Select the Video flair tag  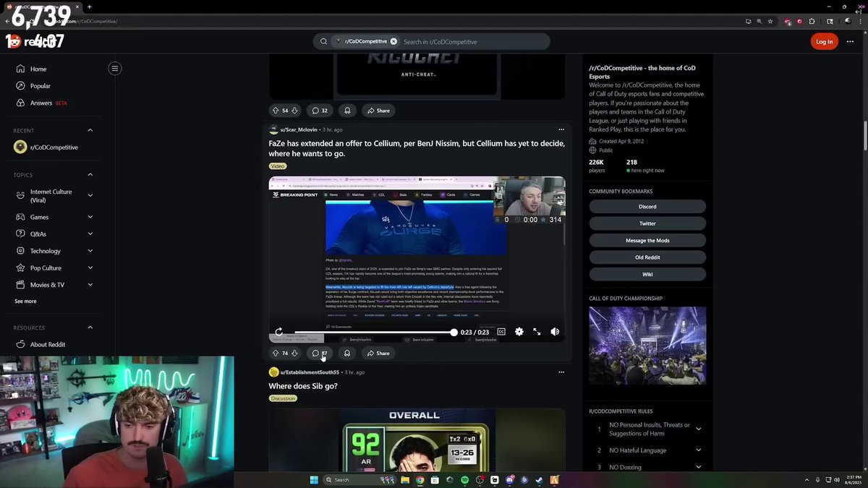(x=278, y=166)
